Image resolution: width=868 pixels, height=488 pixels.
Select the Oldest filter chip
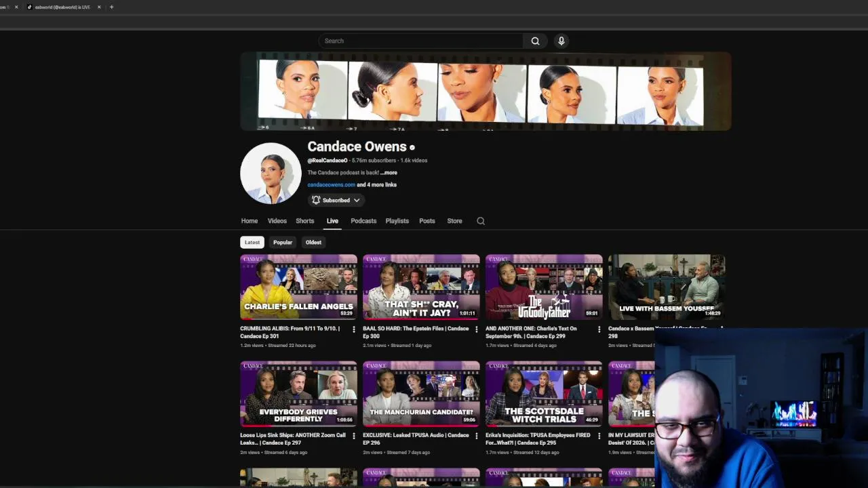point(313,242)
